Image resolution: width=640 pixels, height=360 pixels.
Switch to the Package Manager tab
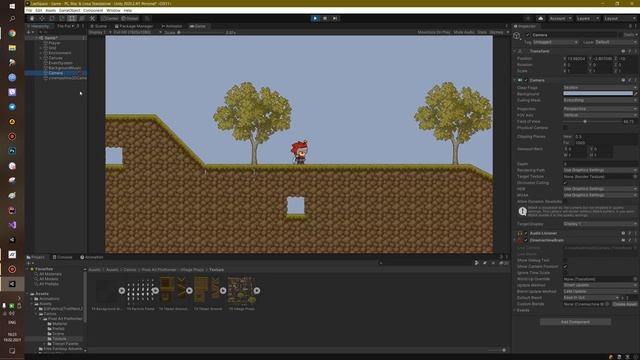point(133,26)
